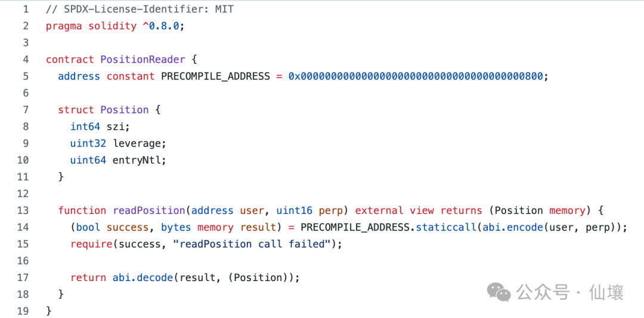Click the abi.decode call on the return line

pyautogui.click(x=140, y=278)
